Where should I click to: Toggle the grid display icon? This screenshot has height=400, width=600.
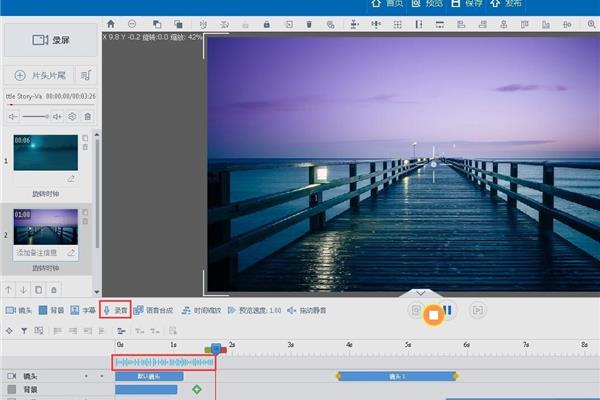(398, 24)
